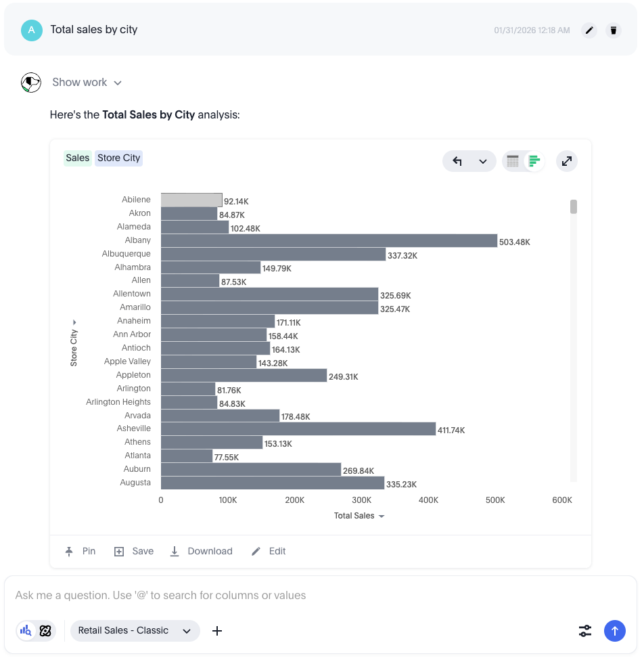Expand chart to full screen
Image resolution: width=644 pixels, height=662 pixels.
point(567,161)
